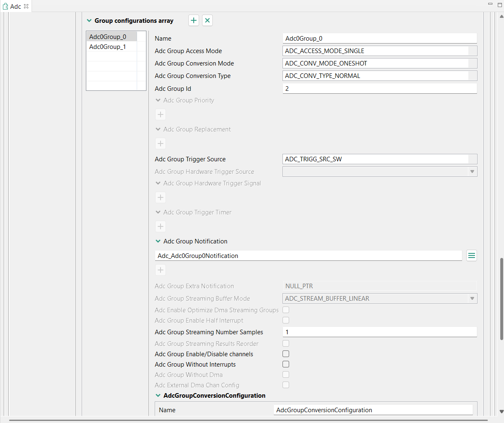The width and height of the screenshot is (504, 423).
Task: Enable the Adc Group Enable/Disable channels checkbox
Action: click(x=286, y=354)
